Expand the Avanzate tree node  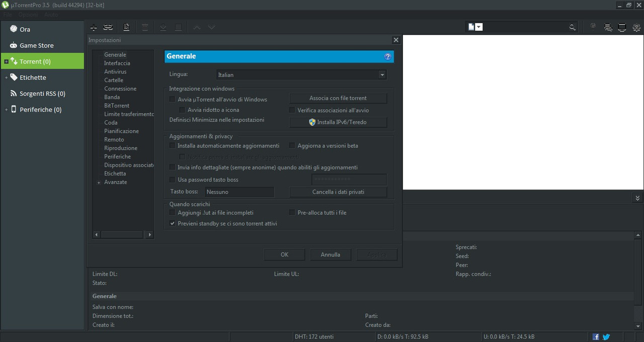pyautogui.click(x=99, y=183)
